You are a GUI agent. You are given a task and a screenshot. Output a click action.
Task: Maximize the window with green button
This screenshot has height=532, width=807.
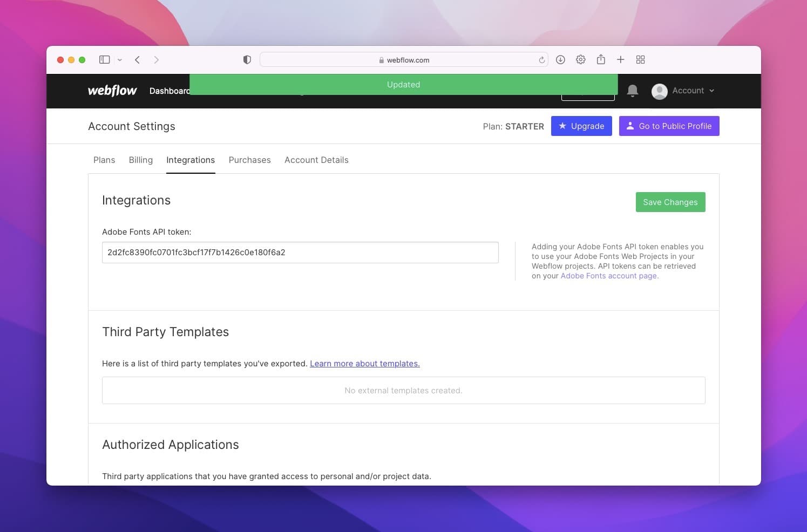82,60
